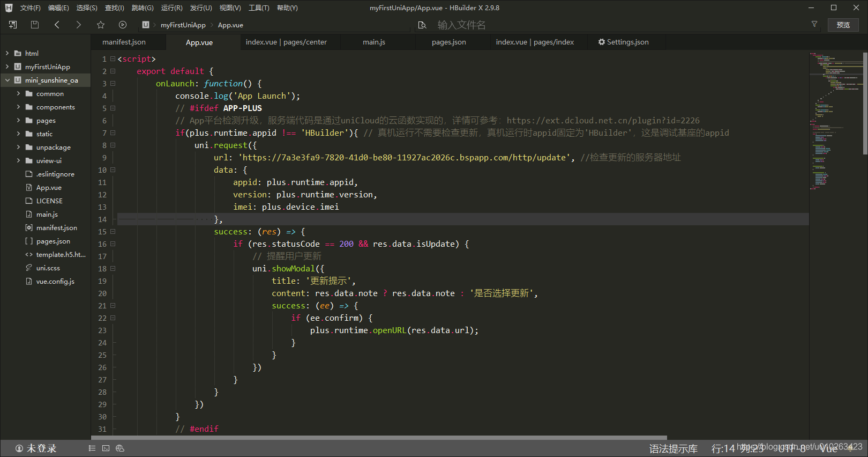
Task: Expand the common folder
Action: 18,93
